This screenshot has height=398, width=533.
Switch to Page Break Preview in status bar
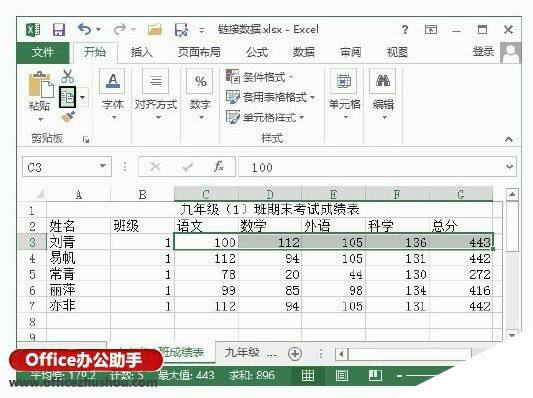pyautogui.click(x=375, y=375)
